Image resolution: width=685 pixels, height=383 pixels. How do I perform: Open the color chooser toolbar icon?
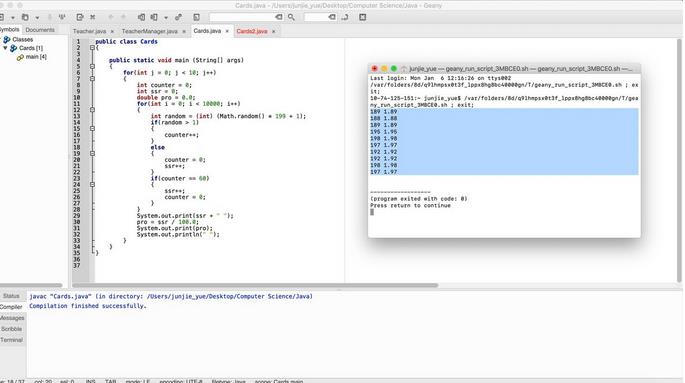pos(197,17)
